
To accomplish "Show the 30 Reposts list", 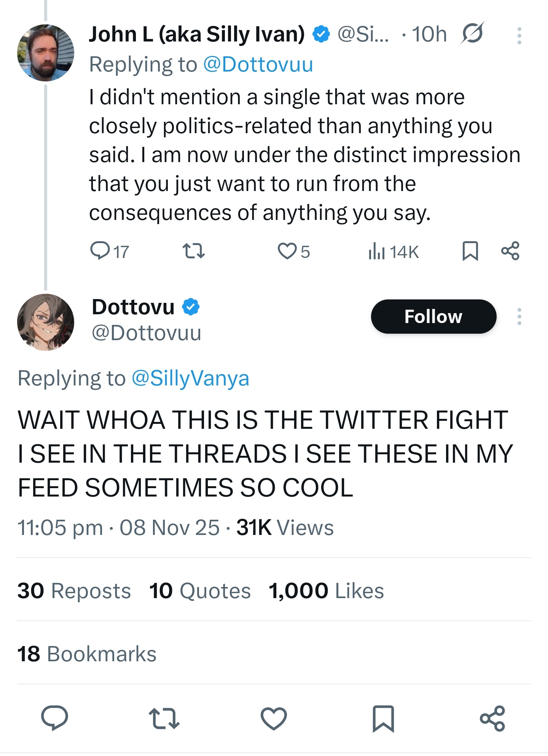I will coord(74,591).
